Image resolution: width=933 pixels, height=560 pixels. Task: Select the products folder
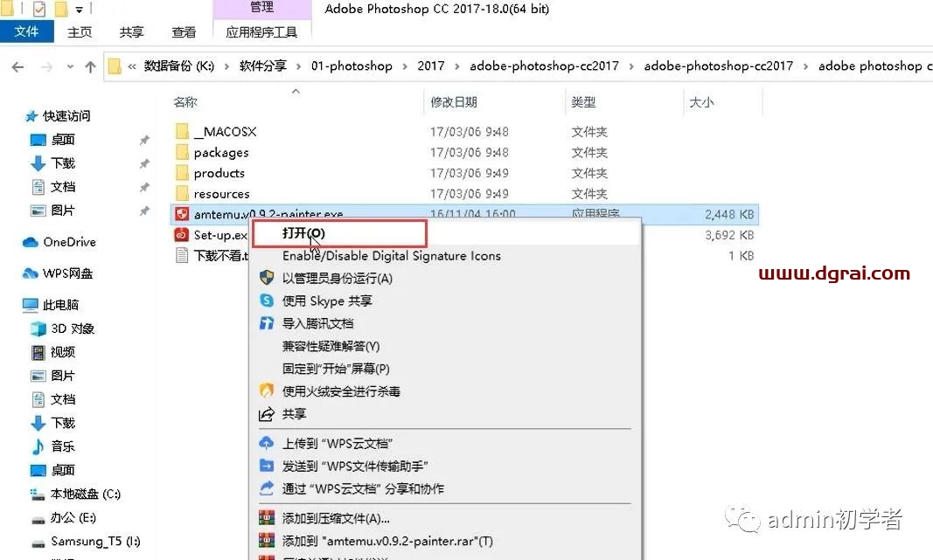pos(219,173)
